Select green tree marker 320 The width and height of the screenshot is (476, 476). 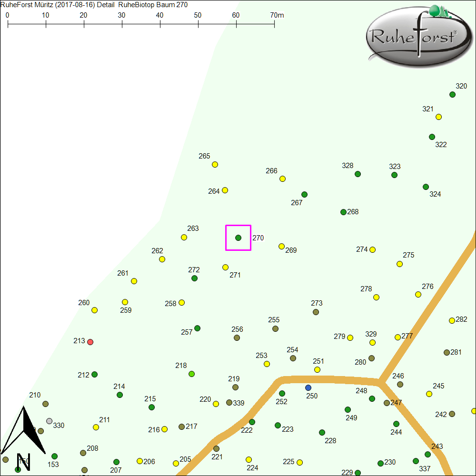click(x=452, y=95)
